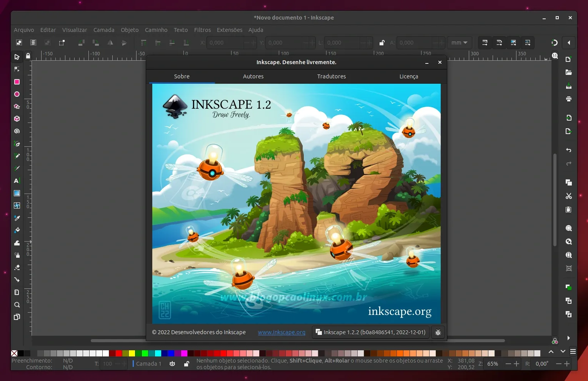Click the no-paint X swatch

(x=14, y=353)
